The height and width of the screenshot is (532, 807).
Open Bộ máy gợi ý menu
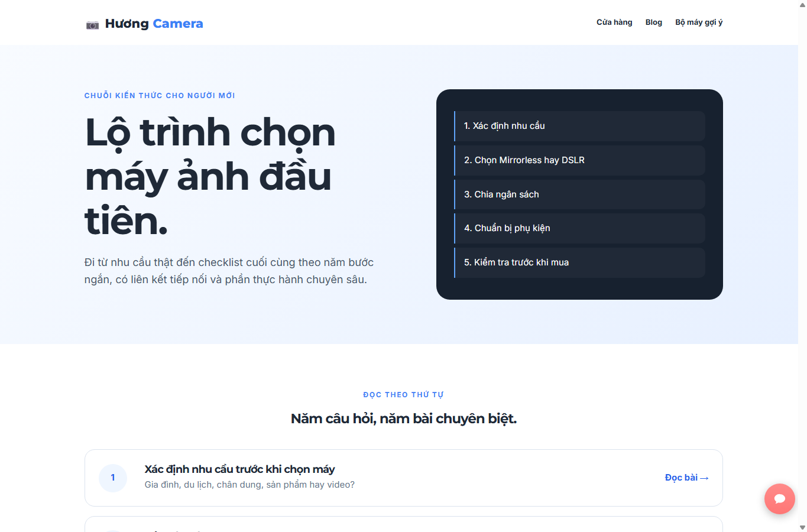[x=699, y=22]
